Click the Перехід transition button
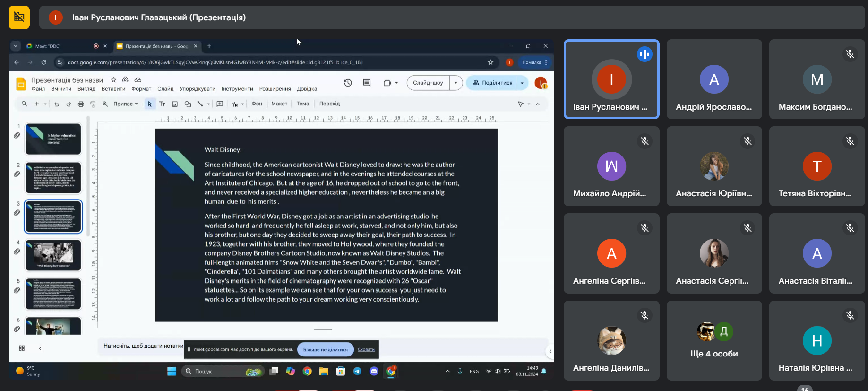The image size is (868, 391). coord(329,104)
